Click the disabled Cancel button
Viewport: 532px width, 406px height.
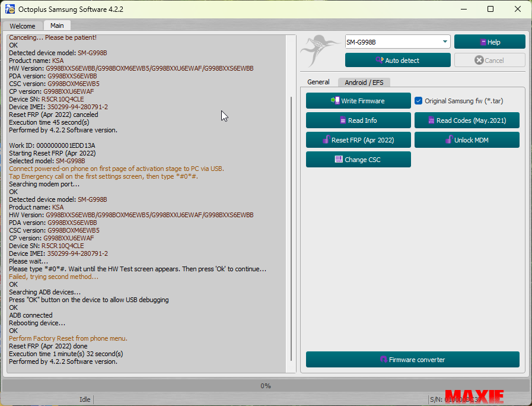click(x=489, y=61)
